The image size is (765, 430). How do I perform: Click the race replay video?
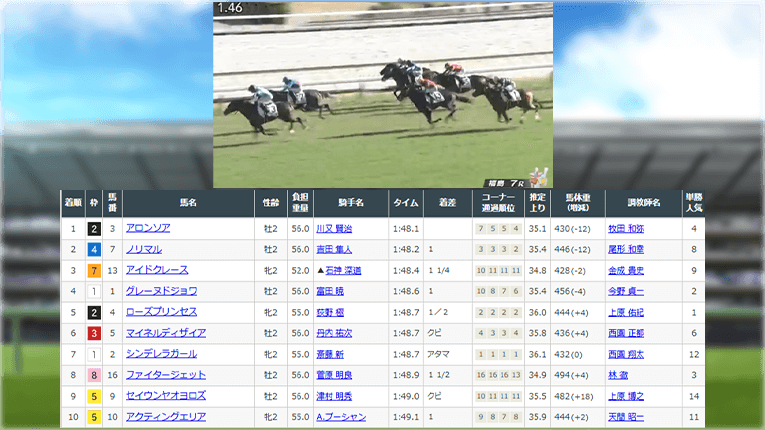[x=383, y=95]
